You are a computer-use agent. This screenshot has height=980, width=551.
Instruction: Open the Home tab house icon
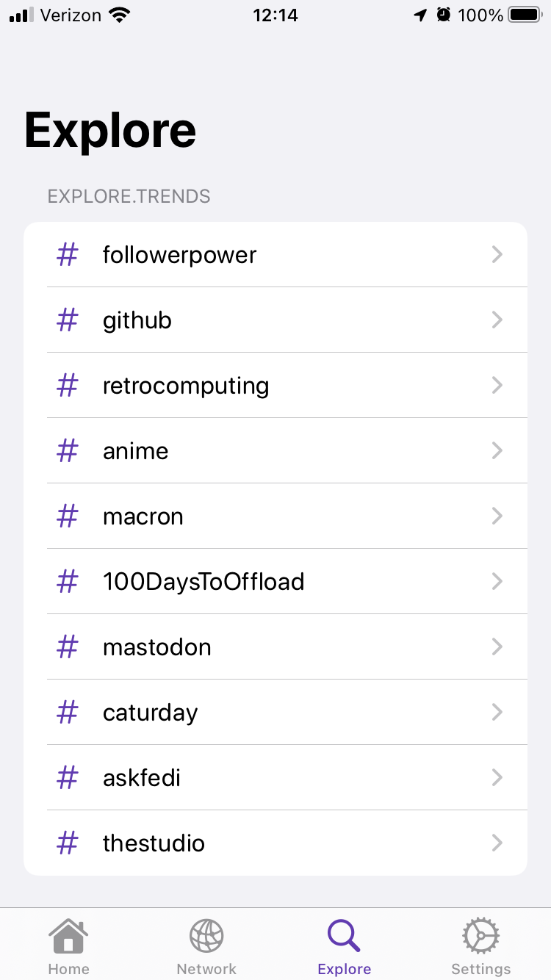(68, 936)
